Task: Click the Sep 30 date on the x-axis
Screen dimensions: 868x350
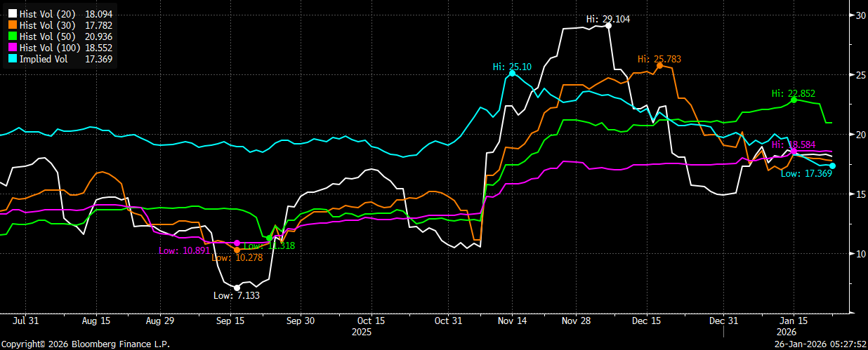Action: pos(300,320)
